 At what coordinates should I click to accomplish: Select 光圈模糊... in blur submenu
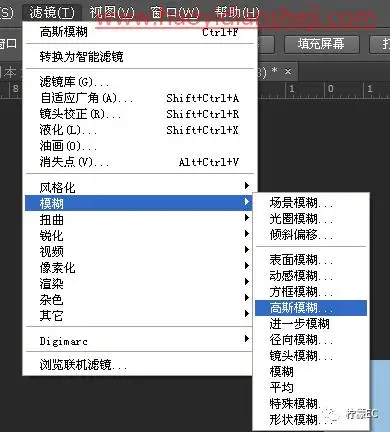[311, 219]
